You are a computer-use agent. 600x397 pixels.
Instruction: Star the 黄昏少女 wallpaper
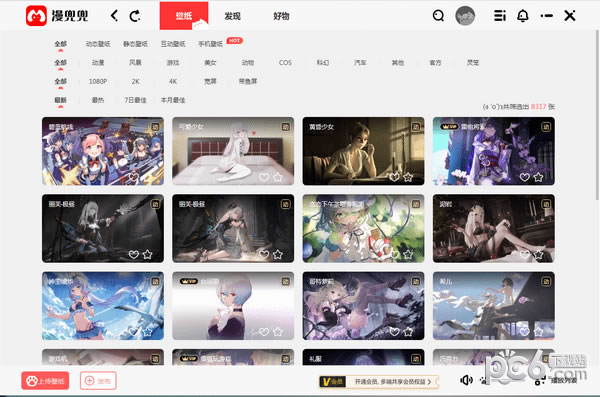(408, 177)
